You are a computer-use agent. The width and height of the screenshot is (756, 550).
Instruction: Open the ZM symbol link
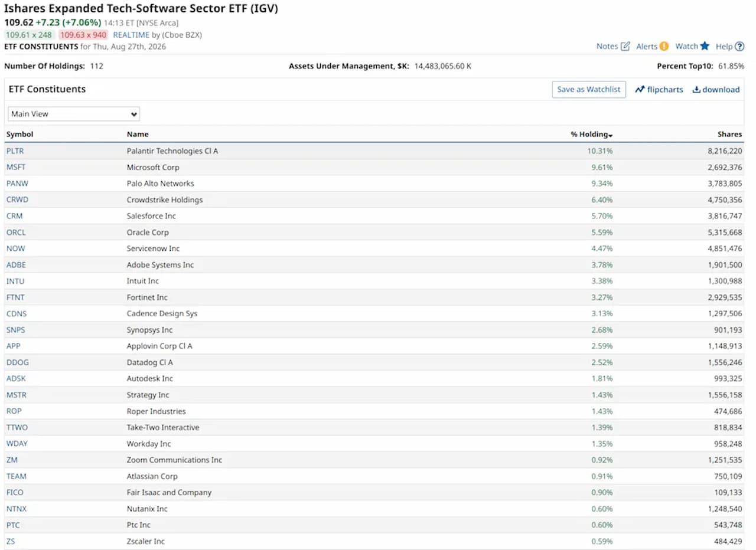click(x=12, y=460)
